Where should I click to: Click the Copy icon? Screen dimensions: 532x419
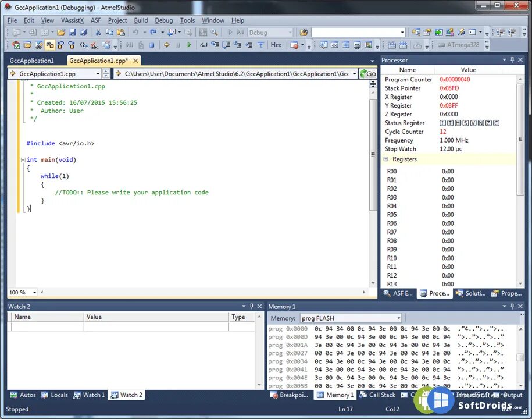109,32
